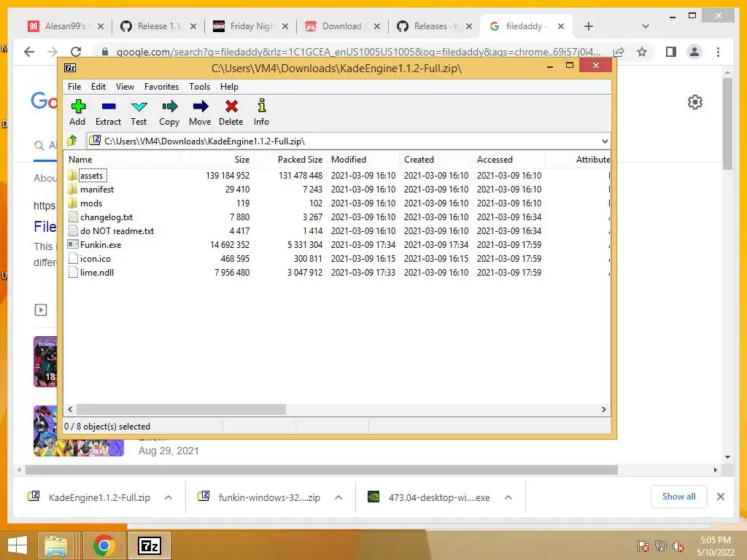
Task: Open the Help menu
Action: point(229,87)
